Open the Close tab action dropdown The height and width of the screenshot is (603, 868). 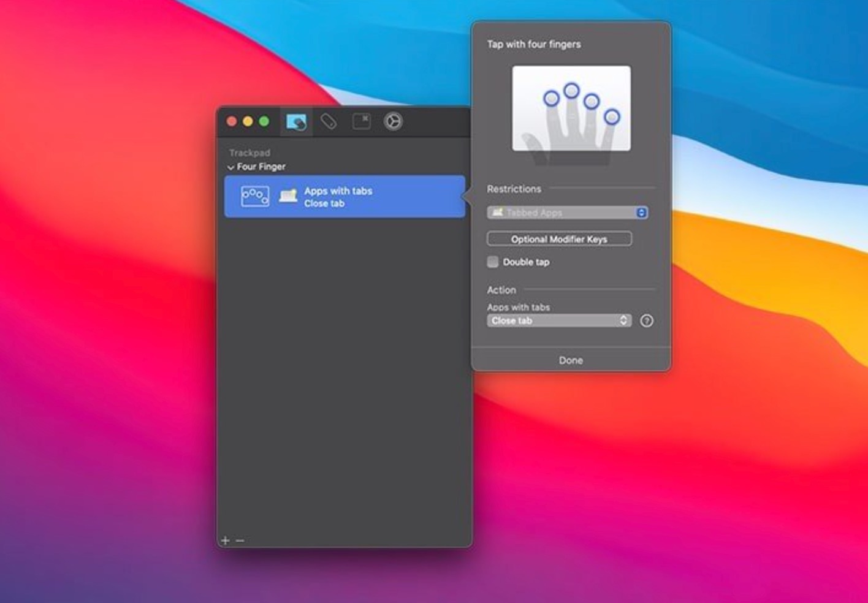coord(558,320)
